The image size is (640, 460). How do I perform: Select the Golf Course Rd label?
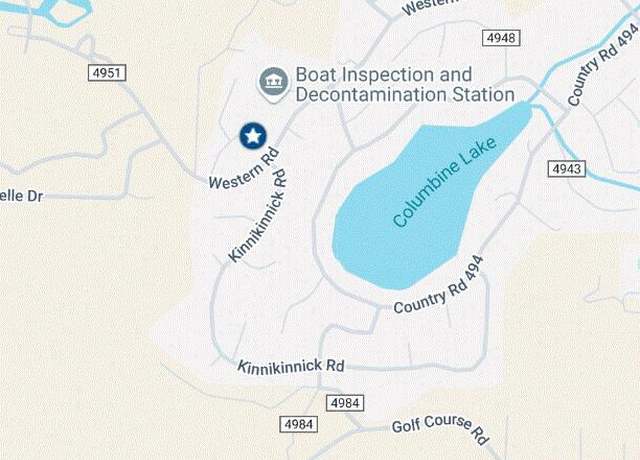point(440,430)
